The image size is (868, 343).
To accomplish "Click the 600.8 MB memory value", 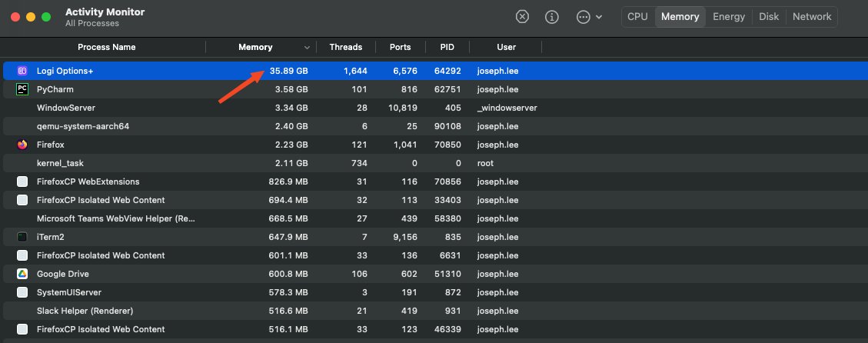I will point(288,274).
